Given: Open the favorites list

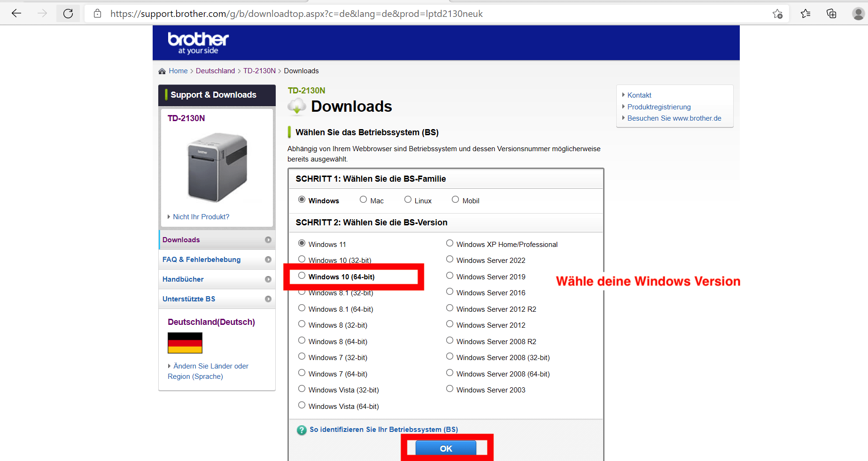Looking at the screenshot, I should point(806,14).
